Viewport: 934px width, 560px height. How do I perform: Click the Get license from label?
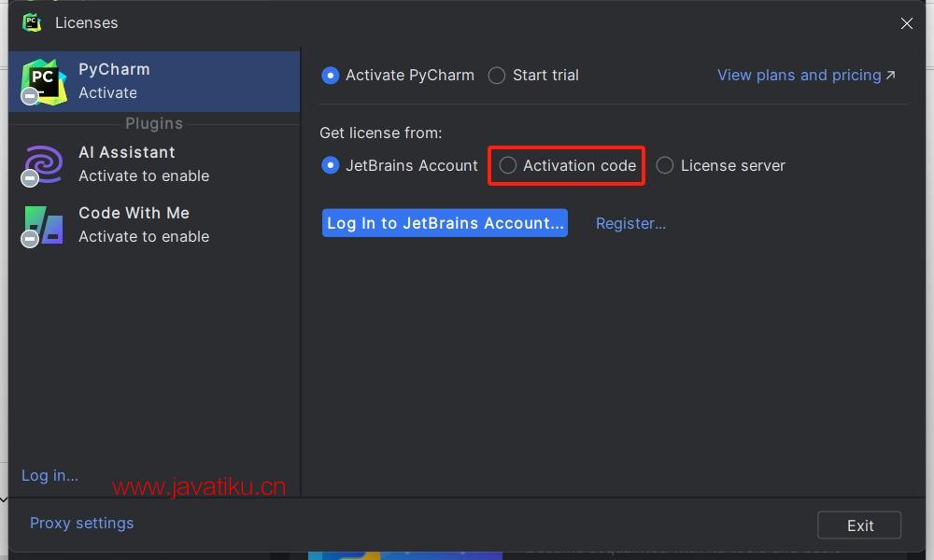381,133
